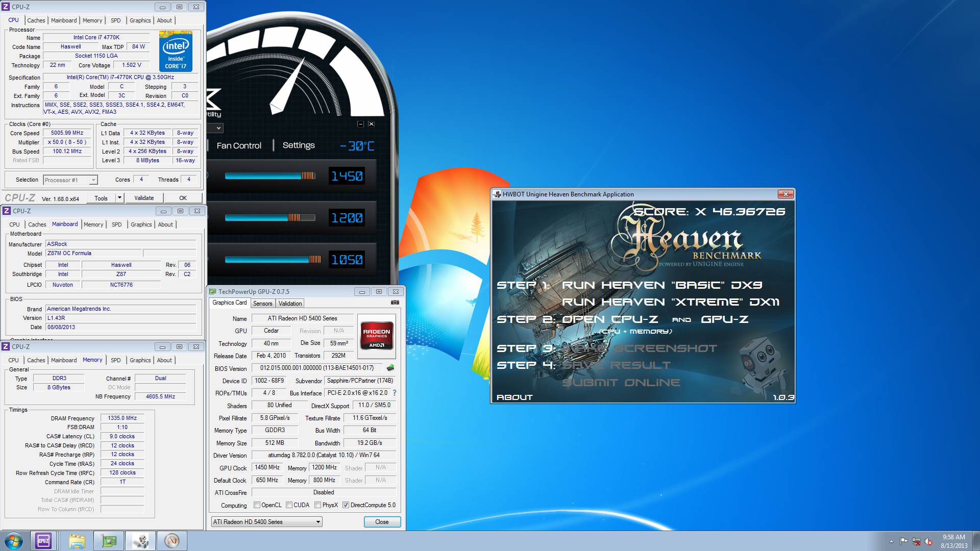980x551 pixels.
Task: Toggle the OpenCL checkbox
Action: point(257,505)
